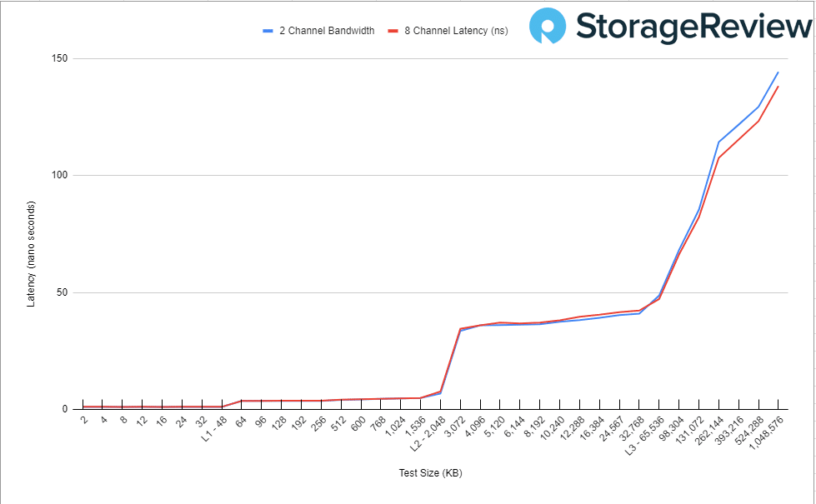
Task: Select the x-axis tick label "10,240"
Action: pos(553,427)
